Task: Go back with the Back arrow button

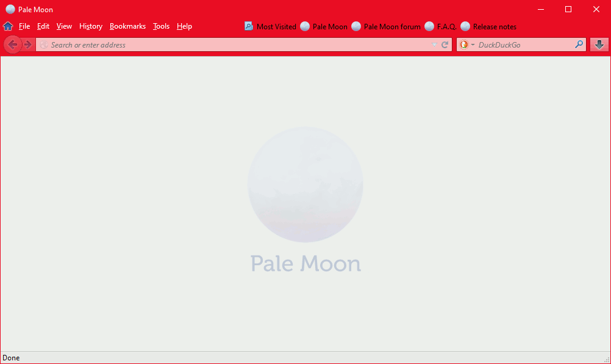Action: (12, 45)
